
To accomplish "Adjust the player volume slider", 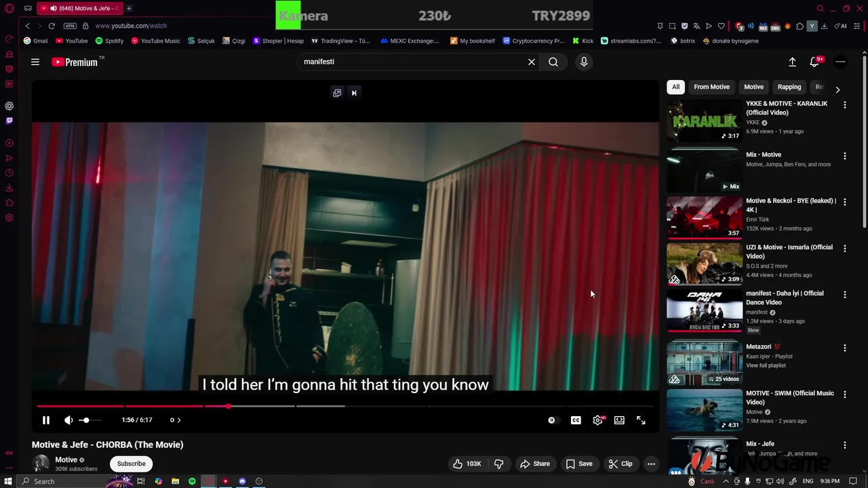I will [91, 420].
